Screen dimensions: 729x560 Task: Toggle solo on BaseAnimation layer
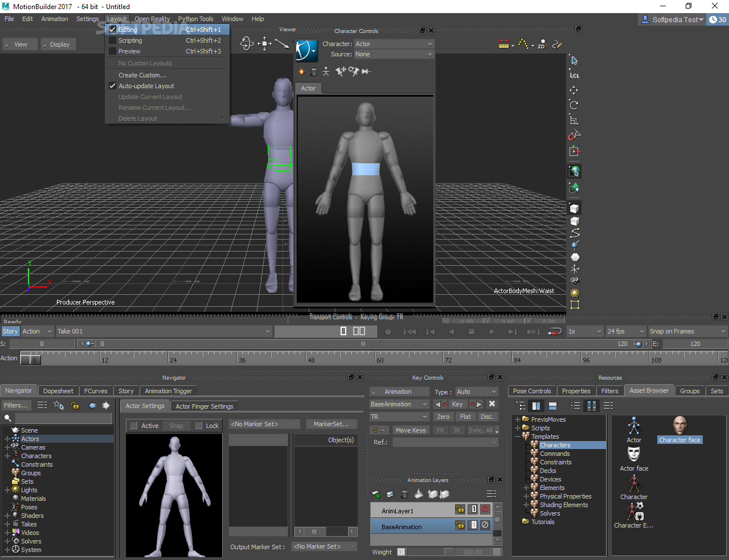473,525
